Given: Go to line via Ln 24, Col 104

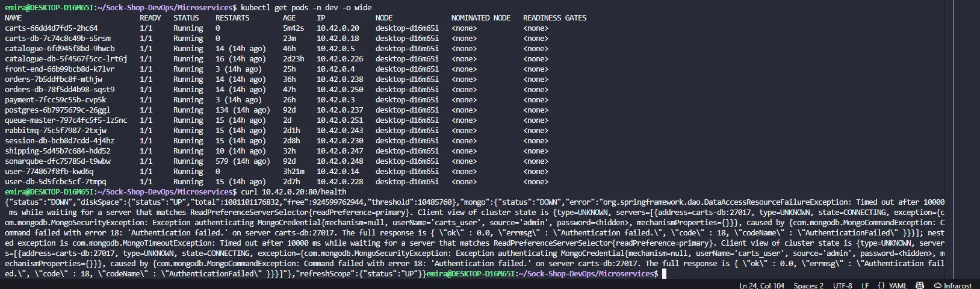Looking at the screenshot, I should point(761,285).
